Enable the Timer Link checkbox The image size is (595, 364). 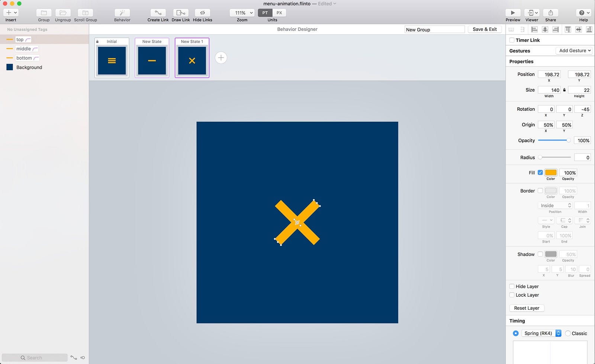pyautogui.click(x=512, y=40)
